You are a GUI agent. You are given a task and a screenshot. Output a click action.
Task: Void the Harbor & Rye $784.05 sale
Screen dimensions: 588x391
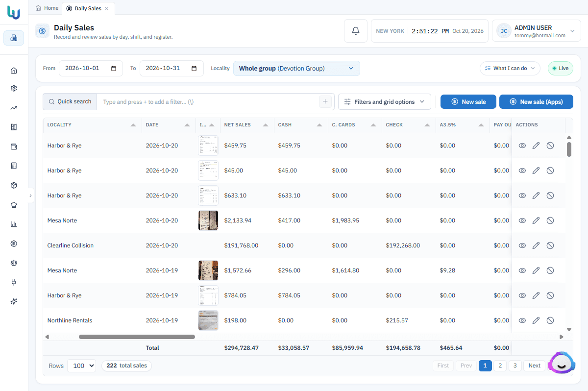coord(550,295)
